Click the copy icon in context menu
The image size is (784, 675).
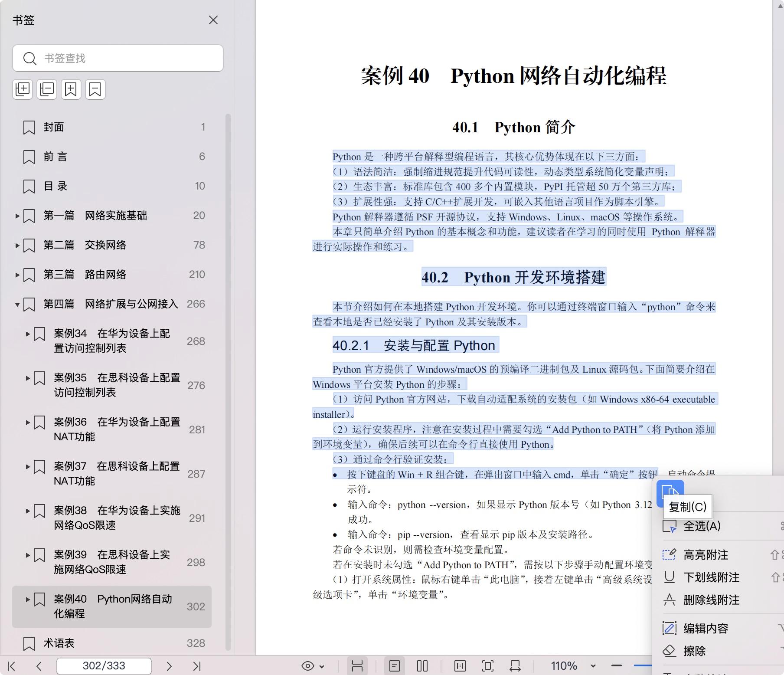click(x=670, y=492)
